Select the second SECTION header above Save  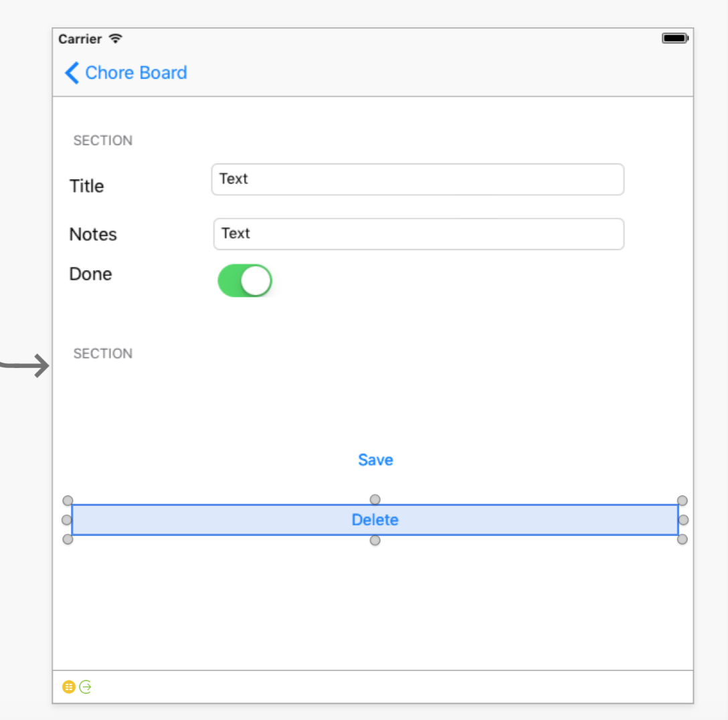coord(102,354)
